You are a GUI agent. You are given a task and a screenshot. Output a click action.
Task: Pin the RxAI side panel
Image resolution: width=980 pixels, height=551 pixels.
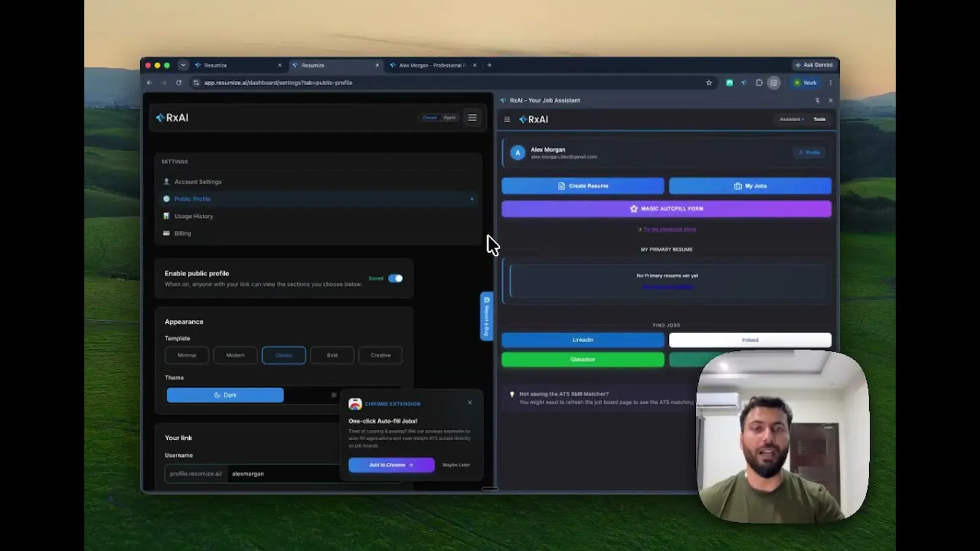[x=817, y=100]
